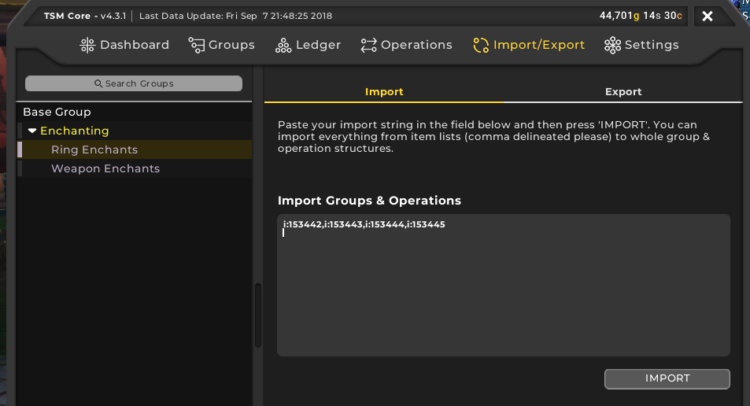
Task: Click the gold amount 44,701g 14s 30c
Action: pyautogui.click(x=640, y=16)
